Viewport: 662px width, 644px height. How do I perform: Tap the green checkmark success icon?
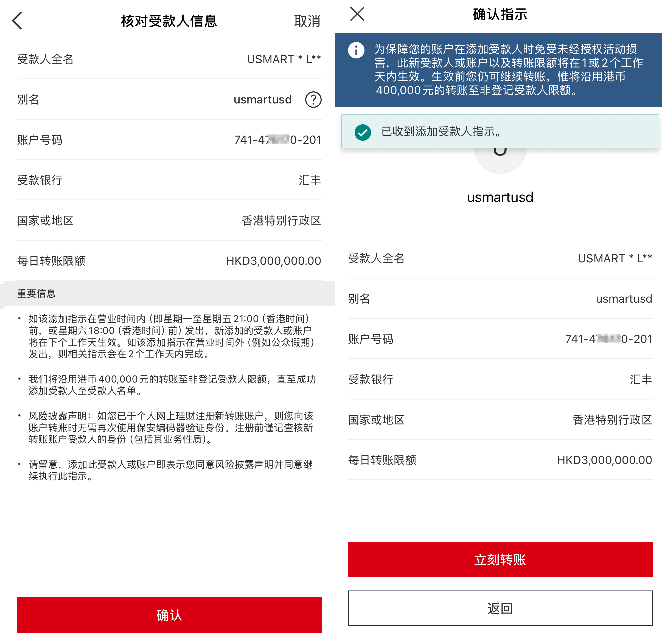363,132
